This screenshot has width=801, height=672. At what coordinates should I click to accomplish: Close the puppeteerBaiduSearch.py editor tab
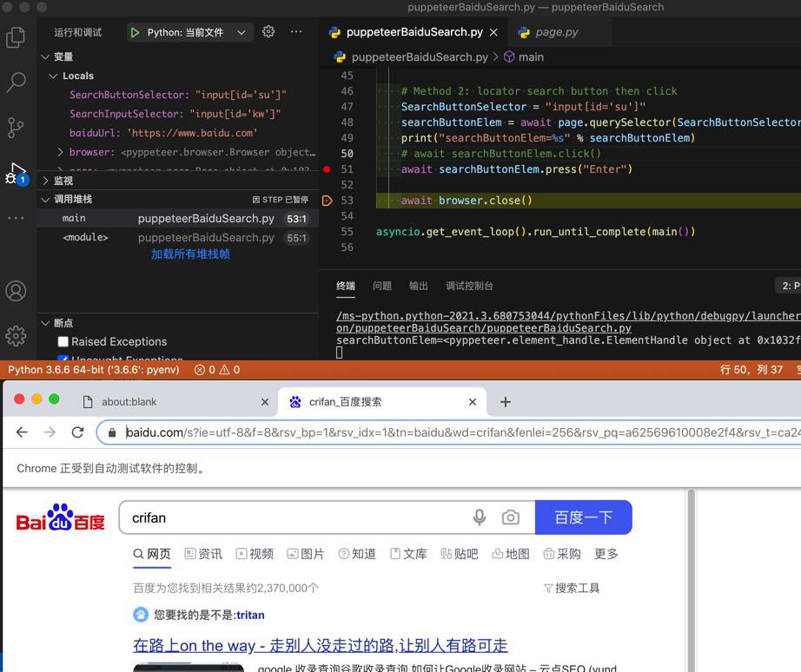(493, 32)
